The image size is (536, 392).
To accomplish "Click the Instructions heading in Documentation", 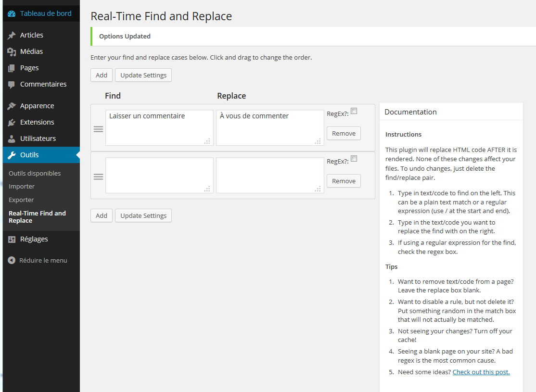I will 403,135.
